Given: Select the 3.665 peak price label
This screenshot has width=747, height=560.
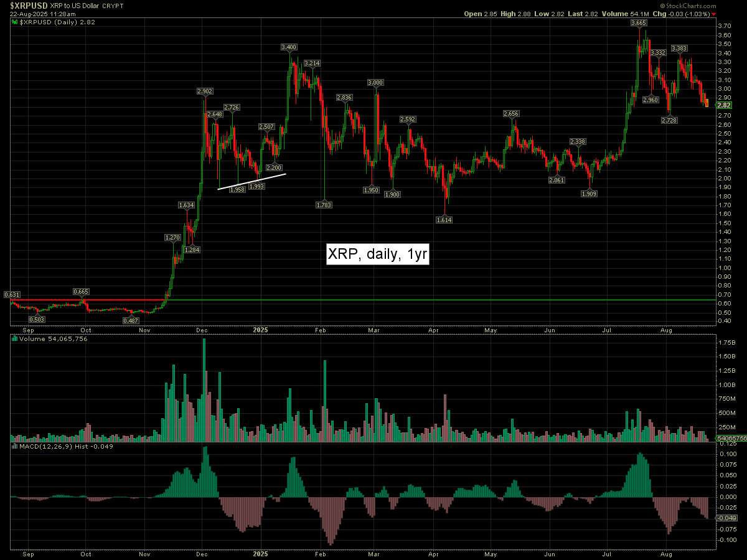Looking at the screenshot, I should coord(638,23).
